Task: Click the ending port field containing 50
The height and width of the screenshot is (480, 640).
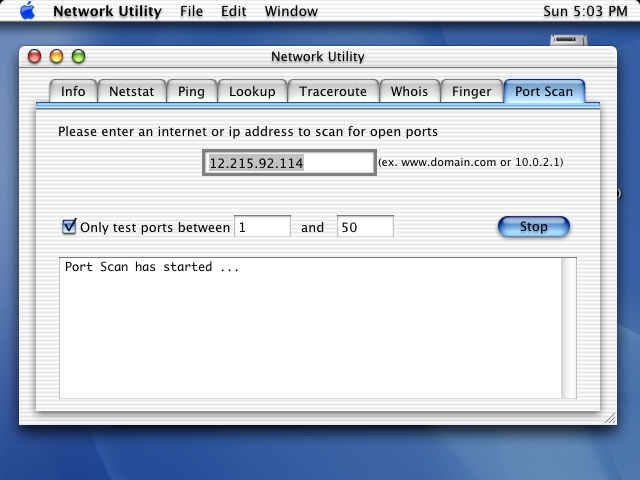Action: click(x=365, y=227)
